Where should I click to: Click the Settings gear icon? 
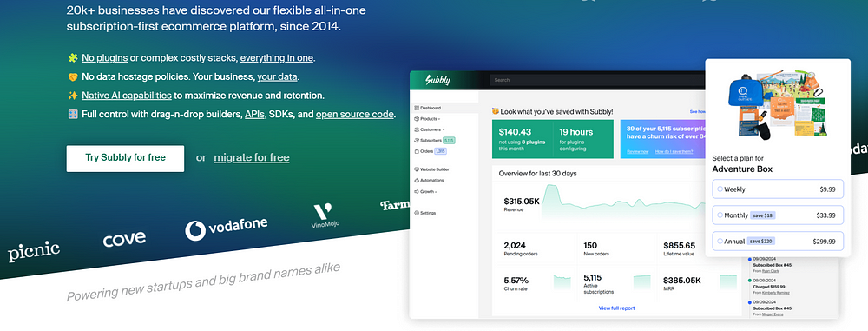click(x=417, y=213)
